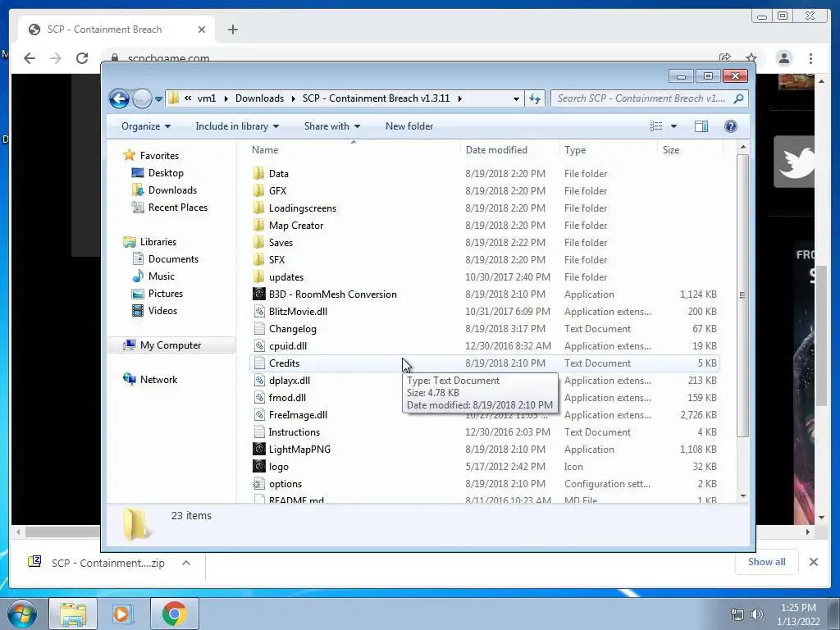Open the Windows Start menu
This screenshot has height=630, width=840.
[x=21, y=614]
